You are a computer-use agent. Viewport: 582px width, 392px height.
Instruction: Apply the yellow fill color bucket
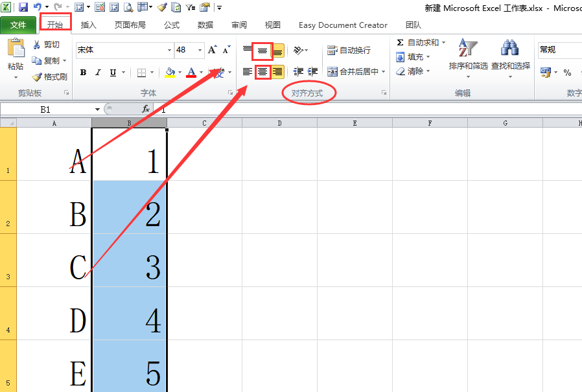170,73
